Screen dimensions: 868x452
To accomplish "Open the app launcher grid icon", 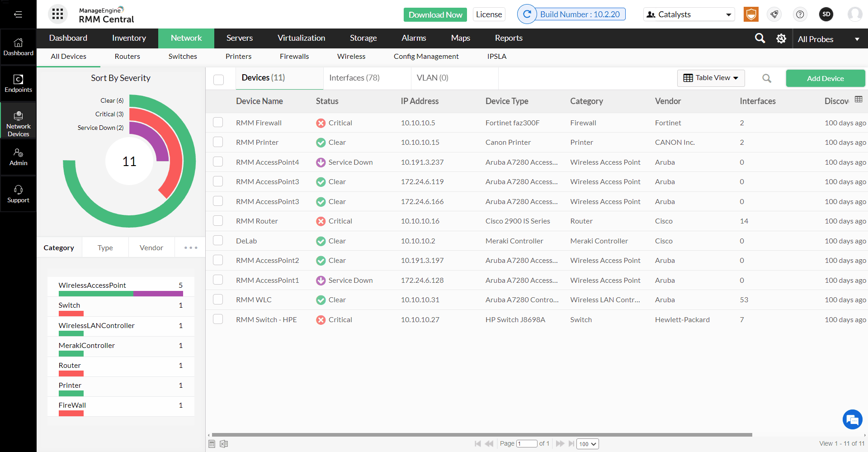I will click(57, 14).
